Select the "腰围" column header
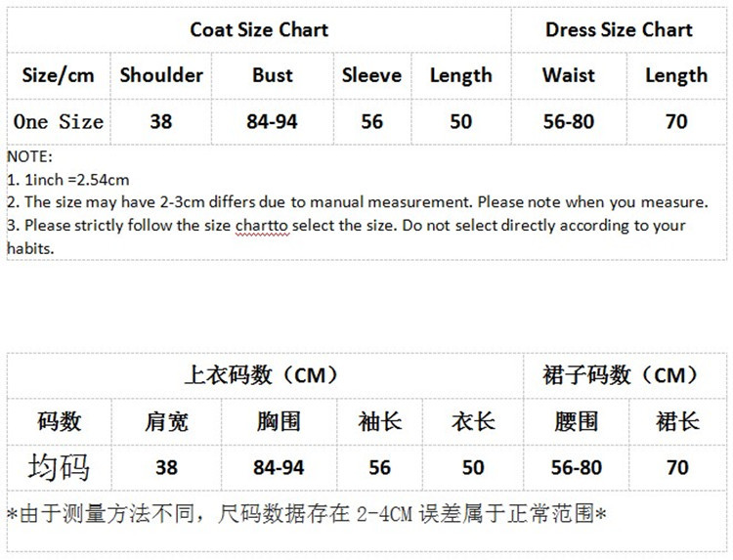 pos(576,421)
